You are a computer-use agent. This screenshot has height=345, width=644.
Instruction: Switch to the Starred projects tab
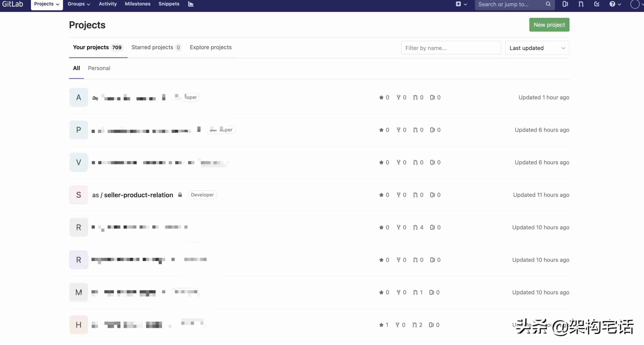click(x=156, y=47)
